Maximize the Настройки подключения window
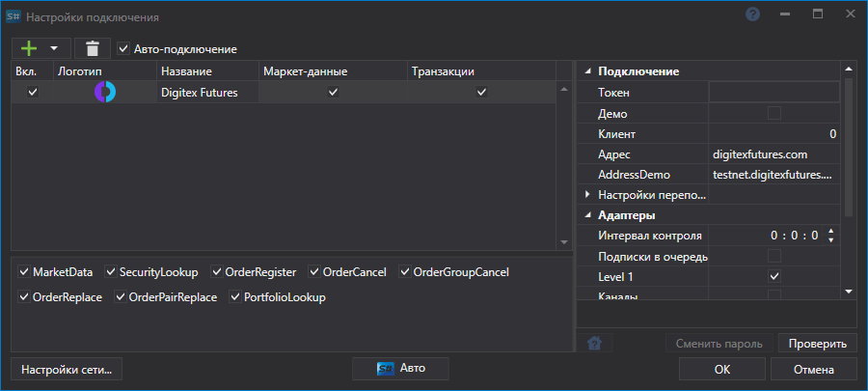Viewport: 868px width, 391px height. click(818, 14)
